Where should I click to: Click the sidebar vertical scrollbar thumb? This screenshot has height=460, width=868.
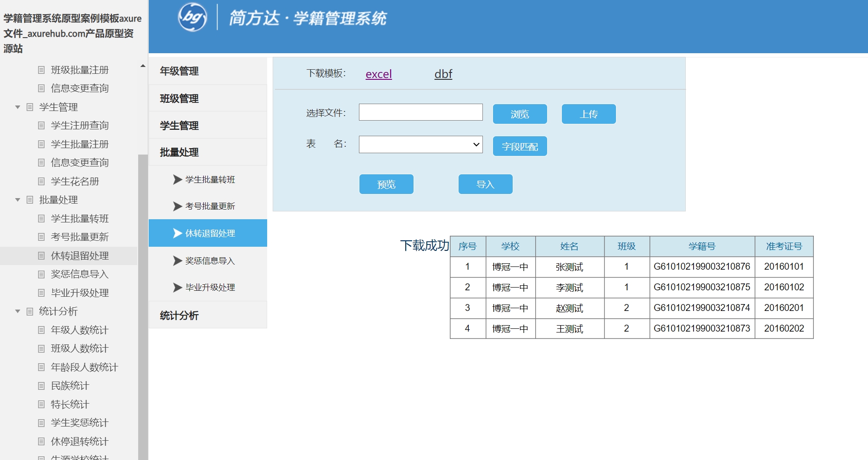point(143,307)
